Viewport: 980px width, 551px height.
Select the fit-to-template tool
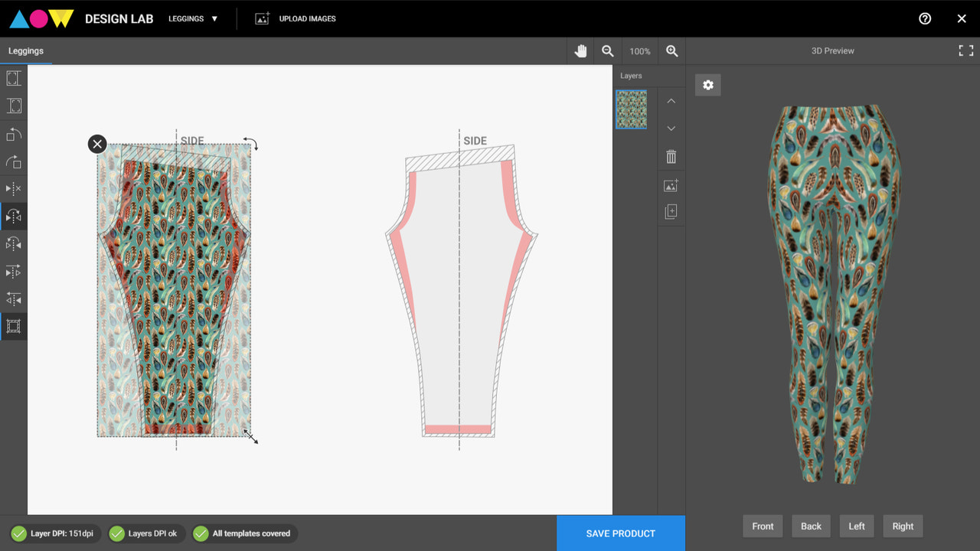click(x=14, y=77)
